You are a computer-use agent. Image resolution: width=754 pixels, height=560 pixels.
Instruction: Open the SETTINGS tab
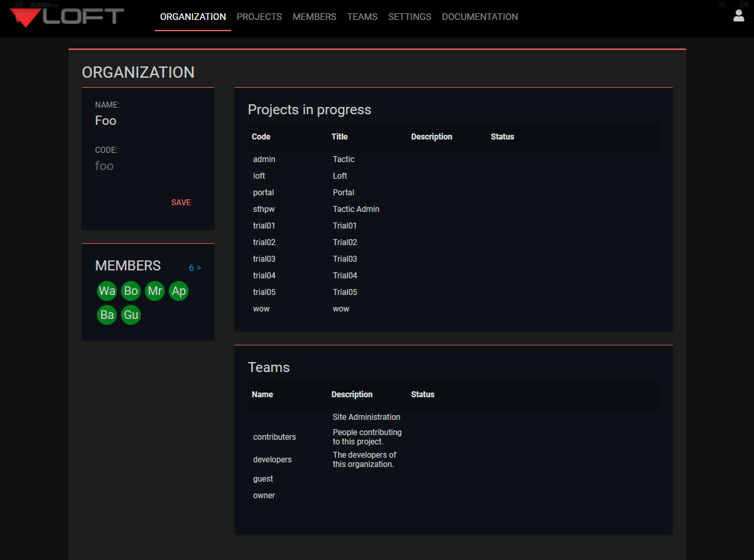410,17
